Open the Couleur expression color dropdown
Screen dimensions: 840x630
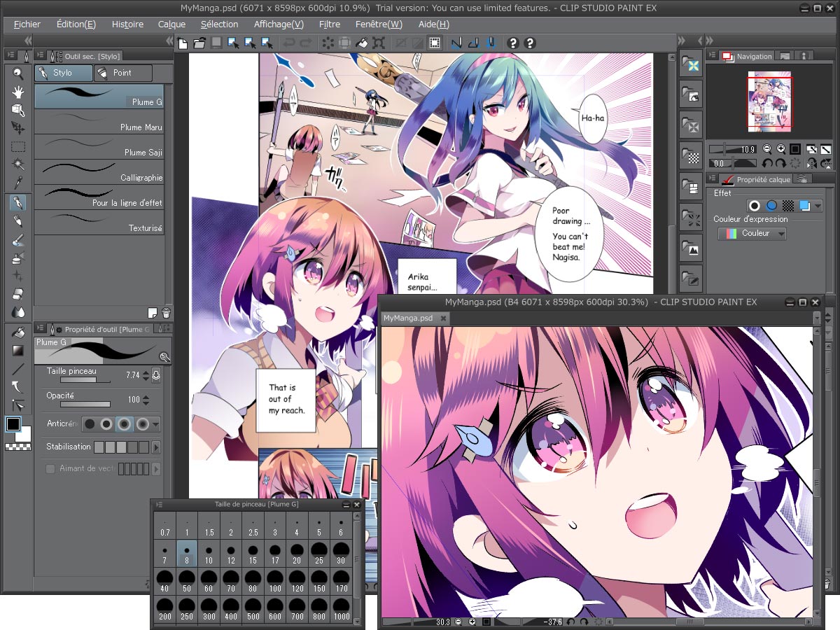[752, 234]
